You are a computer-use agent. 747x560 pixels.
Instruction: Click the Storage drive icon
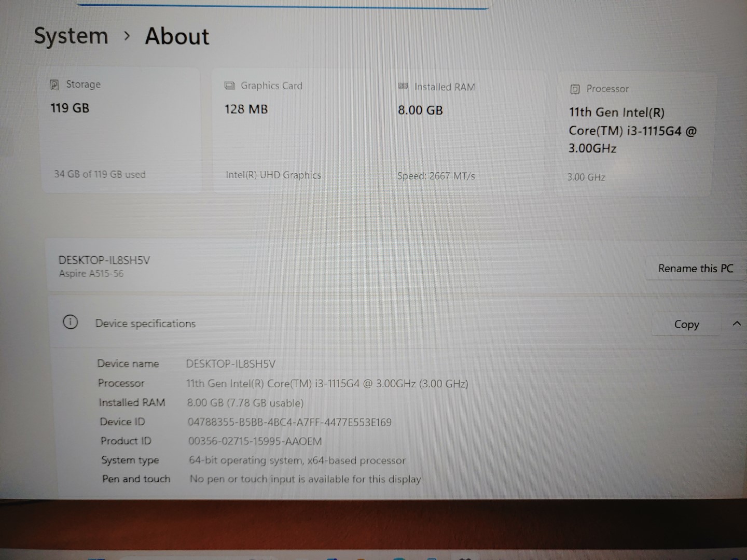tap(54, 85)
